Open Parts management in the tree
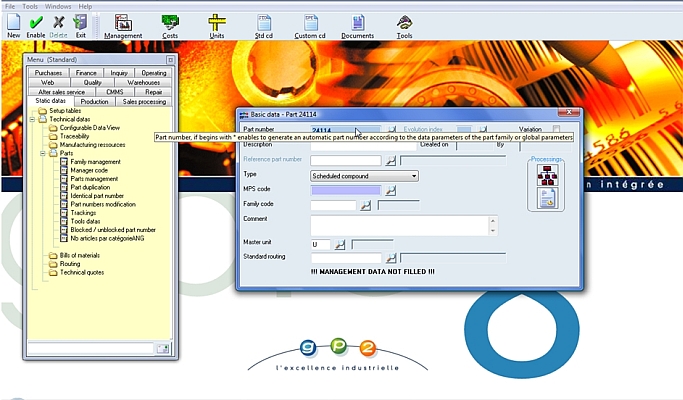683x400 pixels. 94,178
